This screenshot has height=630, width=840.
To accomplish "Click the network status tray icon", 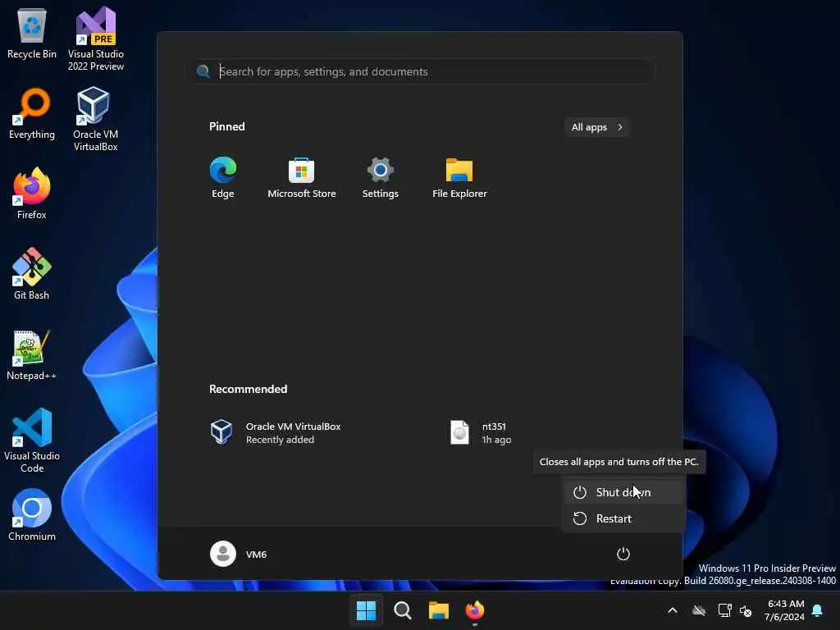I will (724, 610).
